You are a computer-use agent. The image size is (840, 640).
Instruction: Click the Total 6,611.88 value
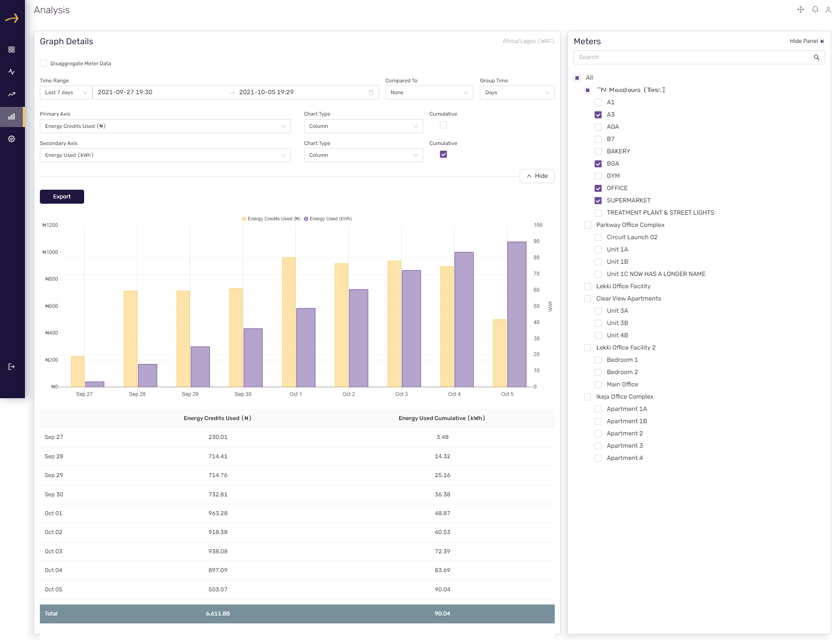(218, 614)
